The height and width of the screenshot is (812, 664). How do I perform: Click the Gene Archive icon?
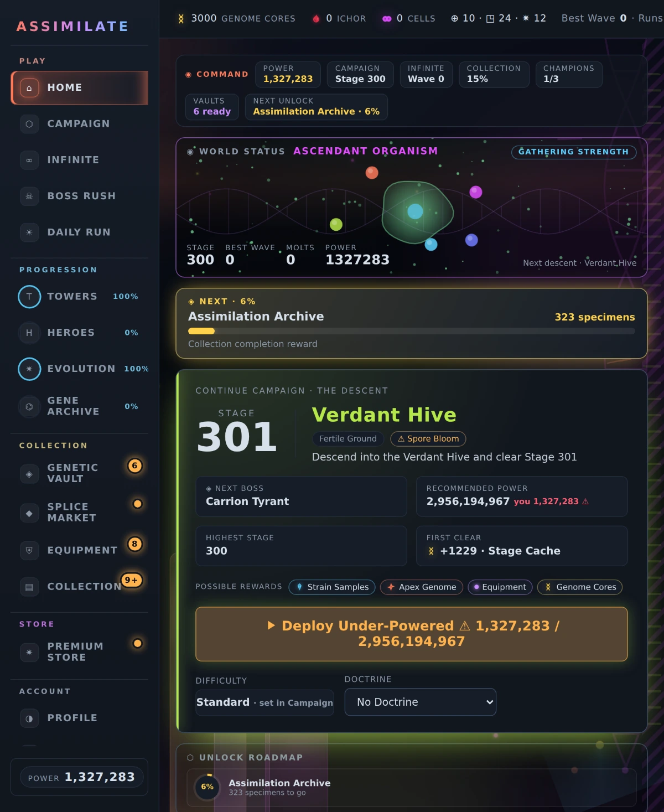coord(29,406)
